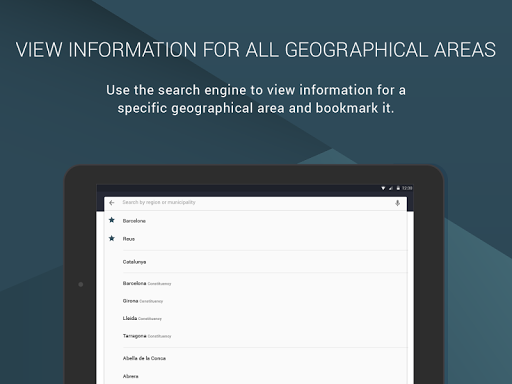Screen dimensions: 512x384
Task: Select Tarragona Constituency row
Action: click(x=255, y=336)
